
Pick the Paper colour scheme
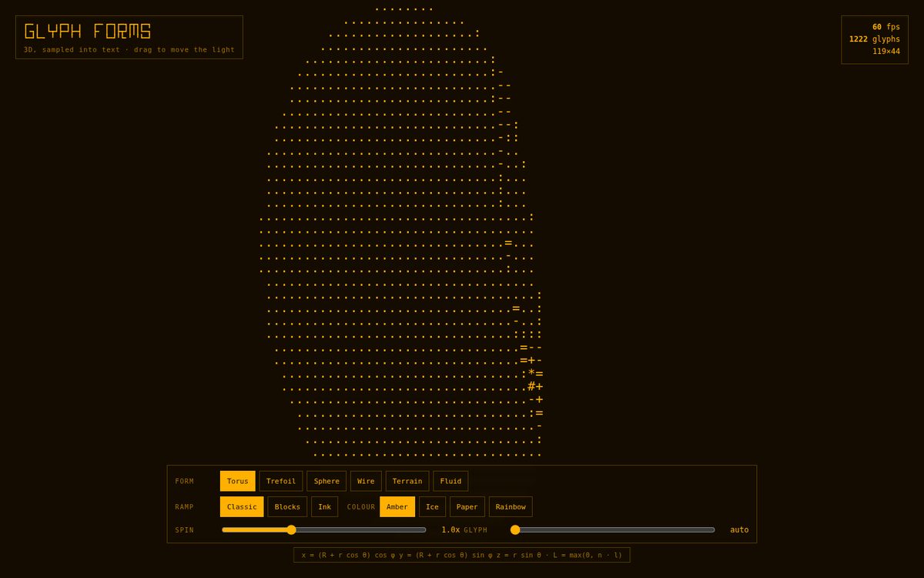(467, 506)
